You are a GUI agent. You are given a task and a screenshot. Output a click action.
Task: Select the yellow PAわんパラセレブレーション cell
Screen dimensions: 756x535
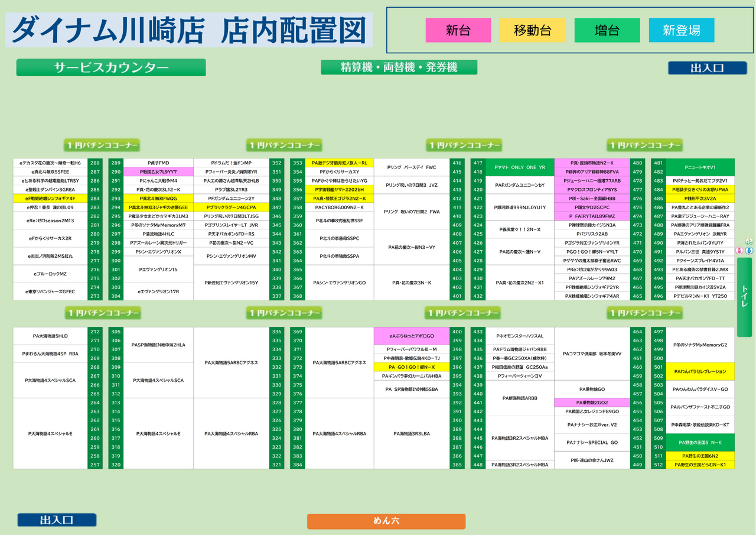(700, 371)
